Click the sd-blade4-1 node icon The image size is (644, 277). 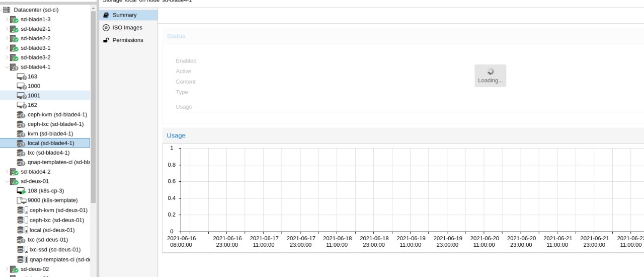click(14, 67)
